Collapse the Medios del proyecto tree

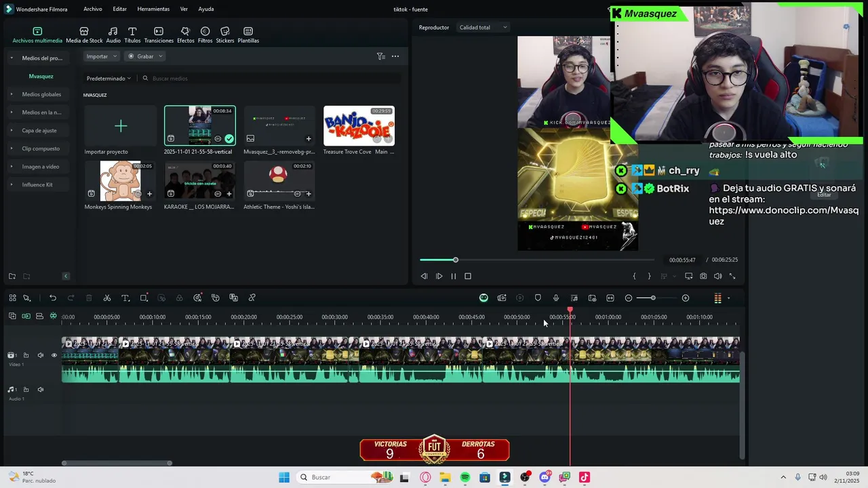(x=12, y=58)
